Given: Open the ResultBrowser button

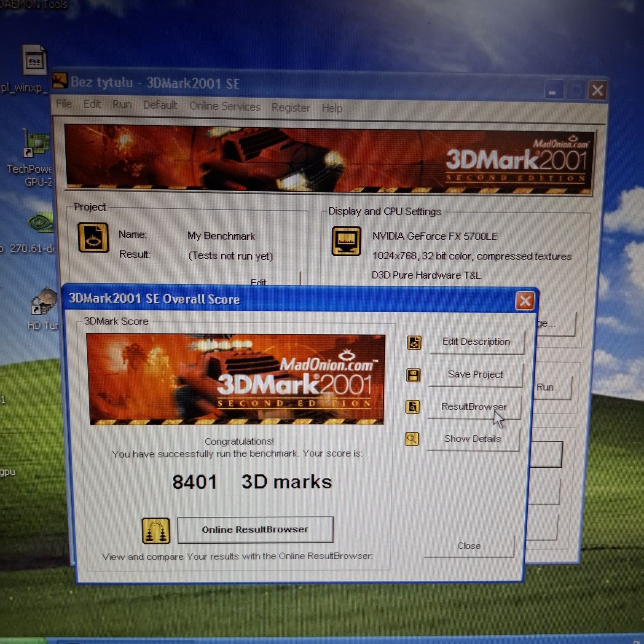Looking at the screenshot, I should [474, 407].
